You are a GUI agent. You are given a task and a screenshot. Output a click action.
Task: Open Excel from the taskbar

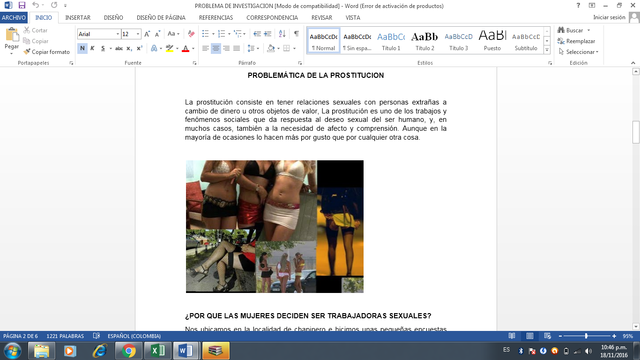(158, 351)
